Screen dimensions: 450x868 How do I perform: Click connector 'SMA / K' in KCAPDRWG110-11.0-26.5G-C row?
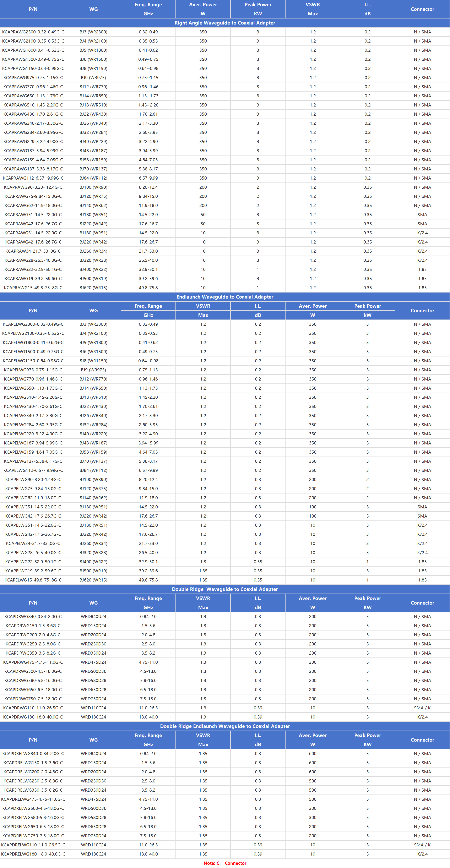coord(422,708)
